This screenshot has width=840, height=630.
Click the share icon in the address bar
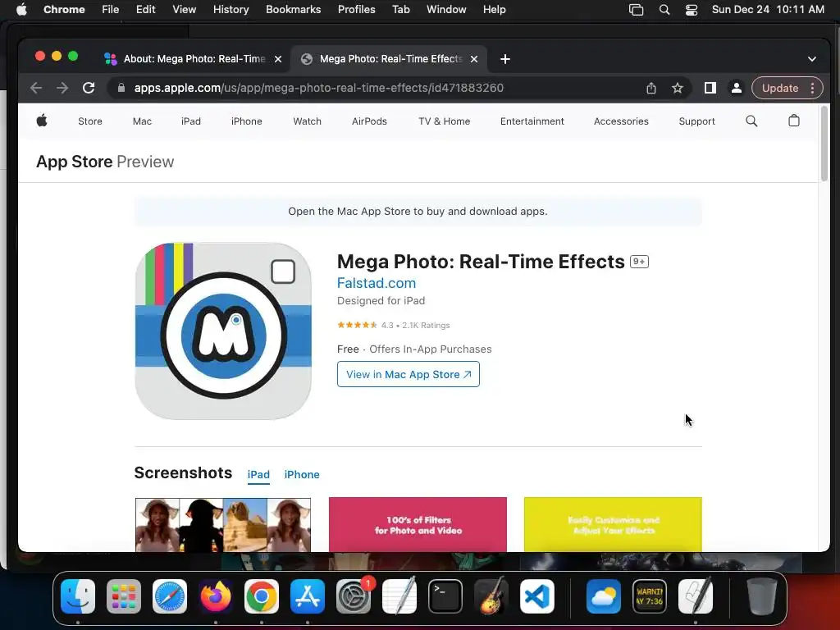[x=651, y=88]
